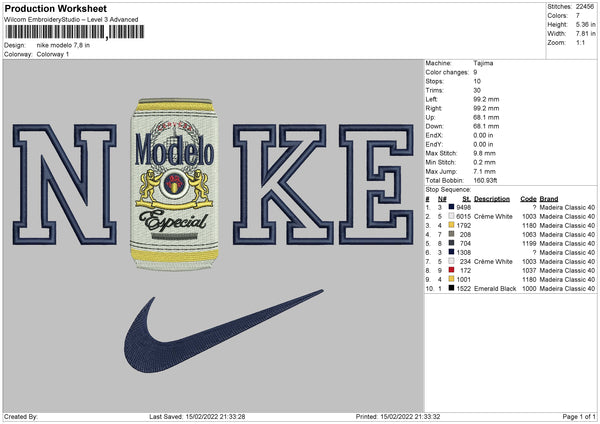Click code '1000' in the Emerald Black row
600x424 pixels.
[x=529, y=289]
